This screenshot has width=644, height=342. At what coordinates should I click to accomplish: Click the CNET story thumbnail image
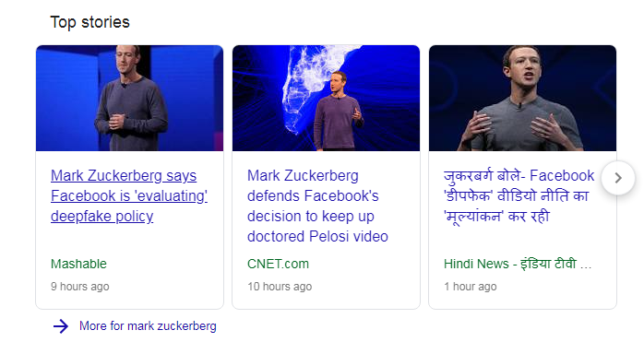[x=326, y=98]
